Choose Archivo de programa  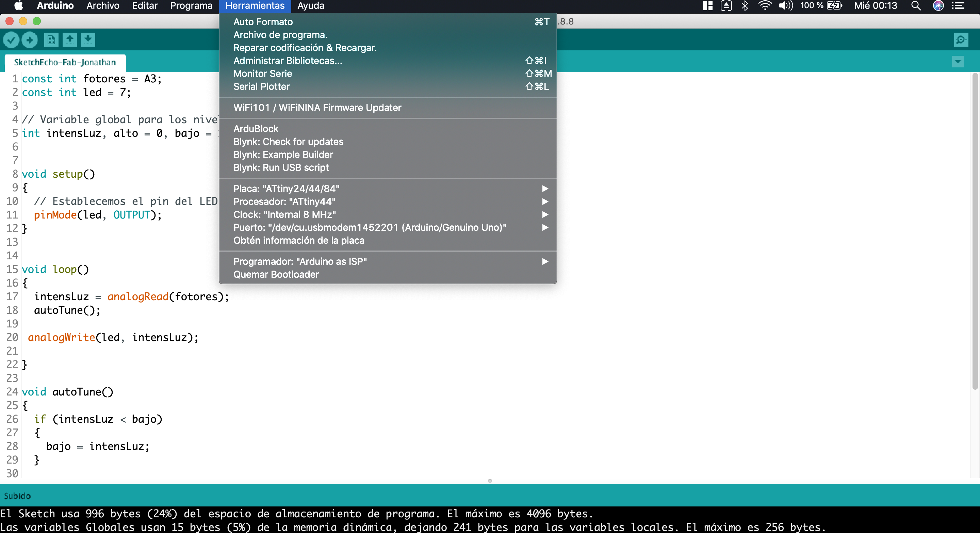[388, 35]
